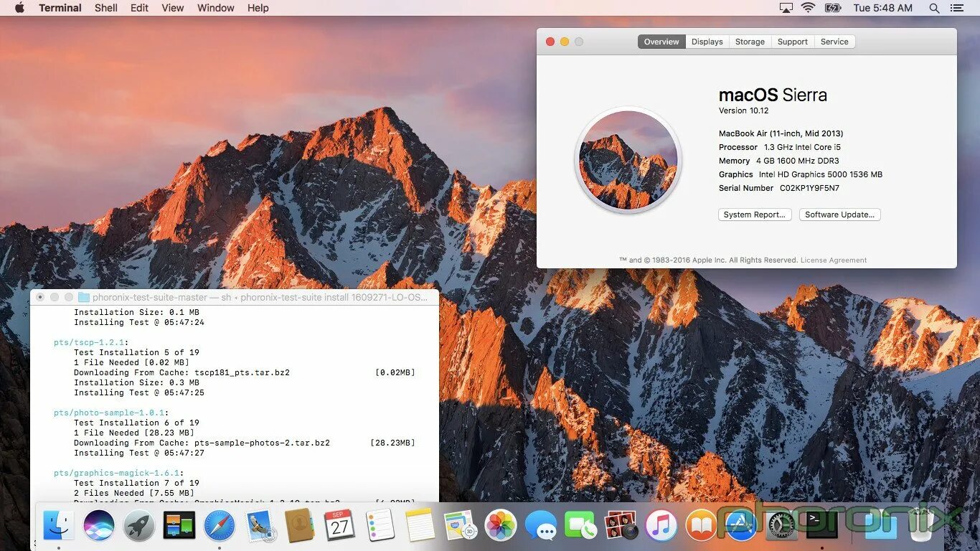Switch to the Service tab
980x551 pixels.
(x=834, y=42)
